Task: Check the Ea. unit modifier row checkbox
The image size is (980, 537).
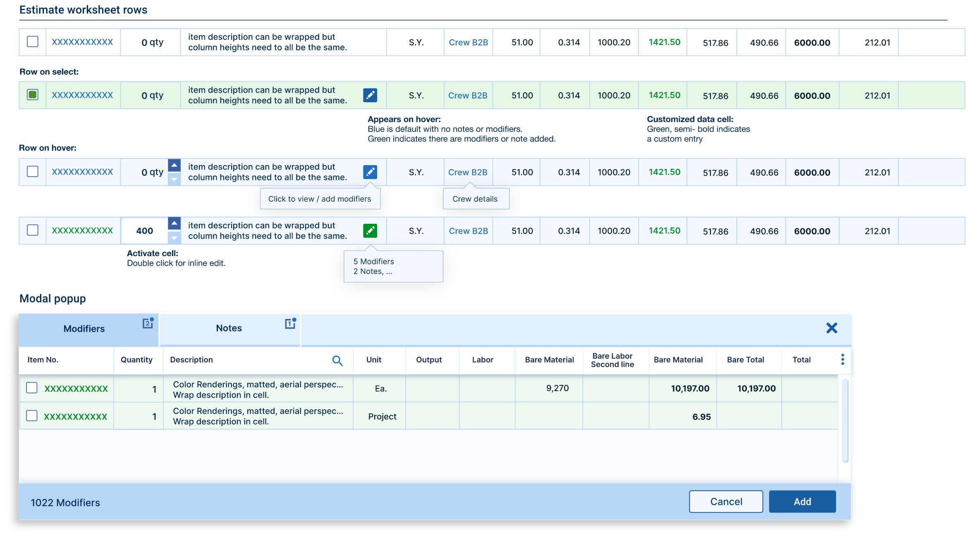Action: click(x=32, y=388)
